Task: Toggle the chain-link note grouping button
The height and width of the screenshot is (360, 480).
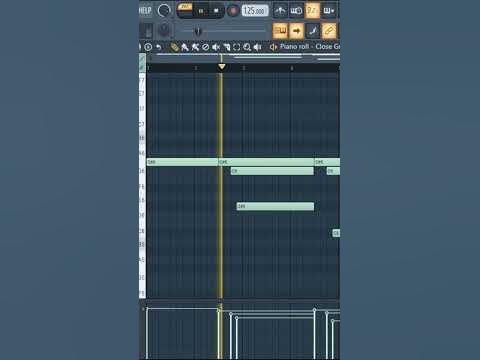Action: (329, 31)
